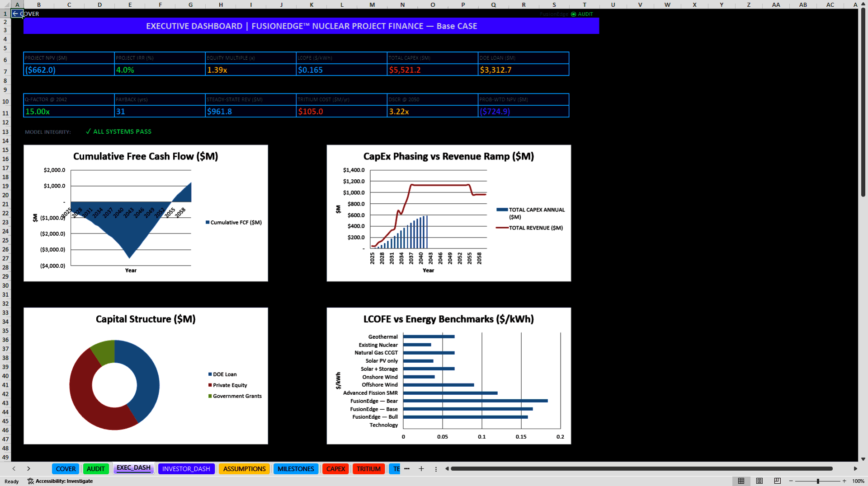Switch to Page Break Preview icon
868x486 pixels.
[778, 481]
